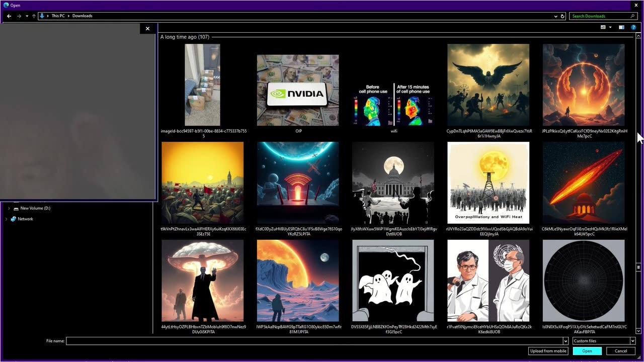Select the two doctors image r1FvatfXNjymci

point(488,281)
